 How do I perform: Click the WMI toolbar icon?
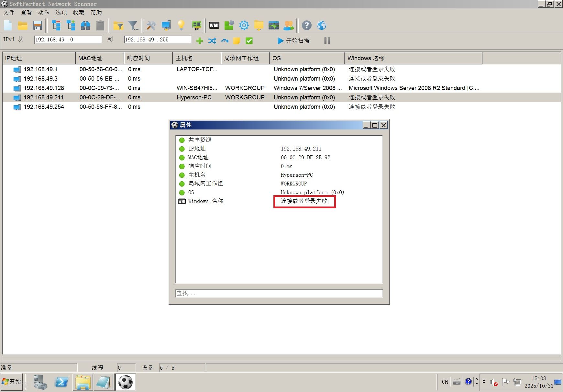[214, 25]
